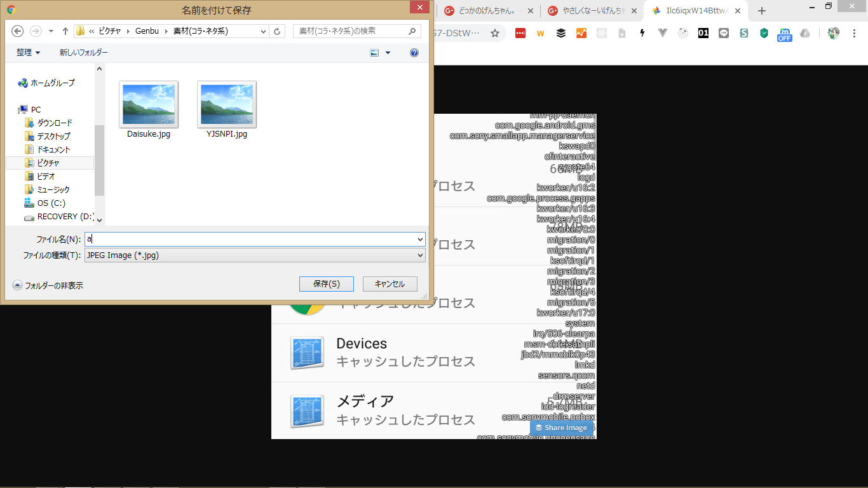This screenshot has height=488, width=868.
Task: Click the LINE extension icon
Action: [x=724, y=33]
